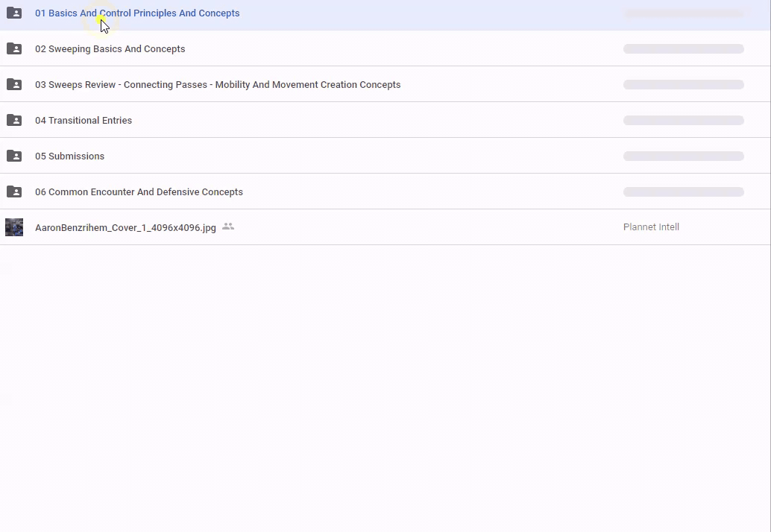The width and height of the screenshot is (771, 532).
Task: Open 03 Sweeps Review - Connecting Passes folder name
Action: pos(218,85)
